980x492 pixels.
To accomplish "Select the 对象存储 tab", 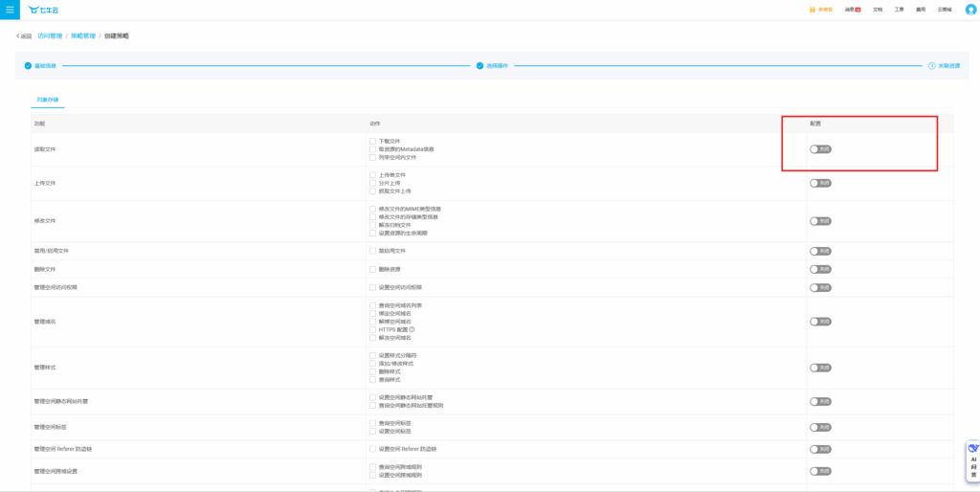I will tap(48, 100).
